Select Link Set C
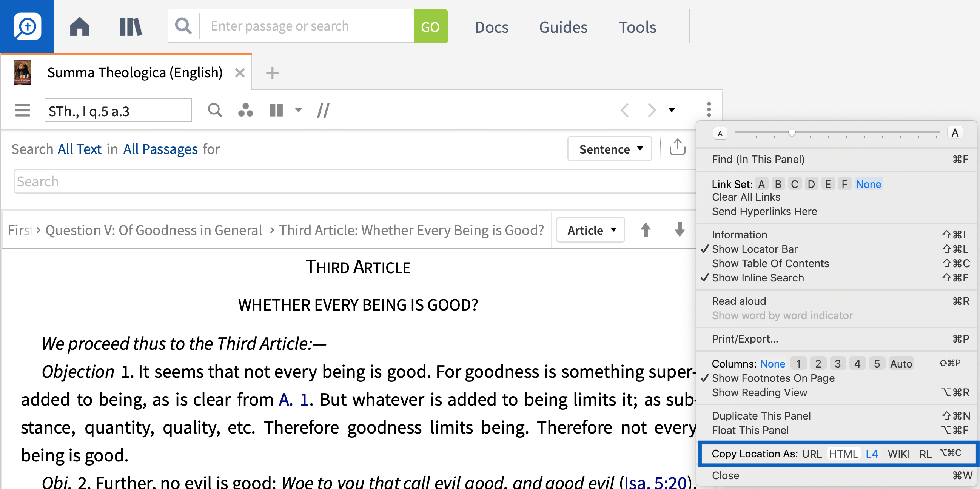Viewport: 980px width, 489px height. (x=794, y=184)
